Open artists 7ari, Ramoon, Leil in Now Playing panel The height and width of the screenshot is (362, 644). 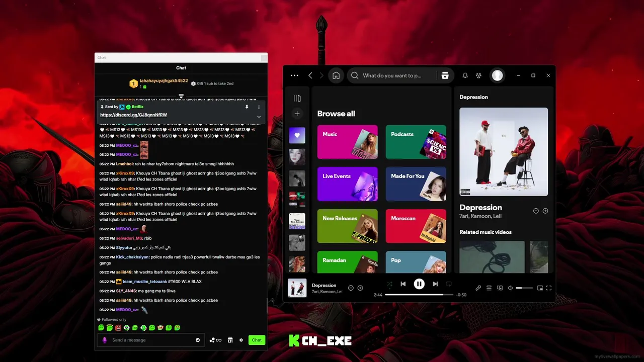tap(480, 216)
